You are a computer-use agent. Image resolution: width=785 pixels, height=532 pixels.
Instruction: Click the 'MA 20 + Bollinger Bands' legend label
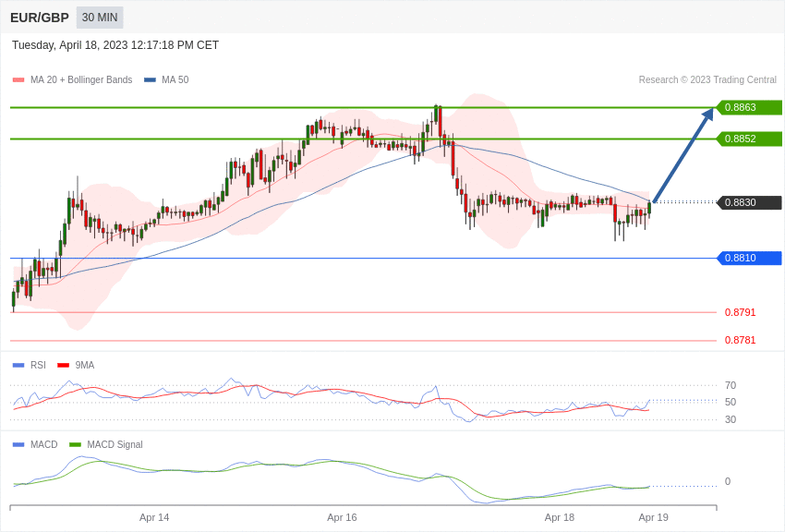[x=81, y=80]
